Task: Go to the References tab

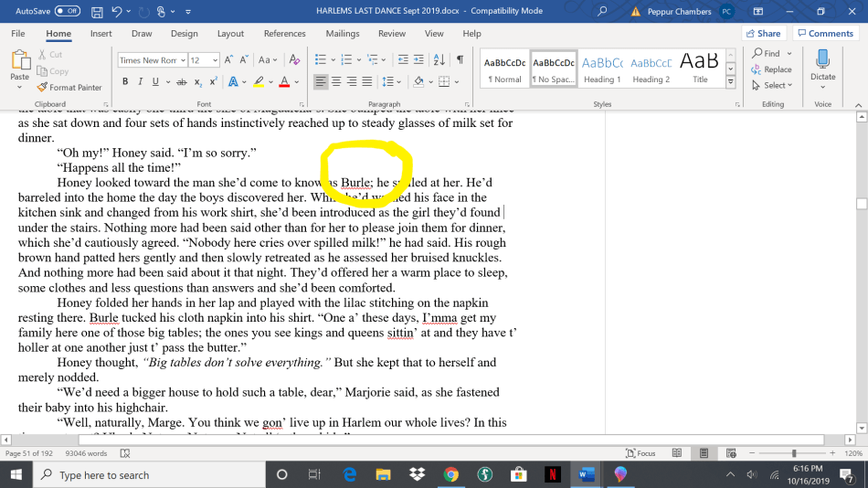Action: [x=284, y=34]
